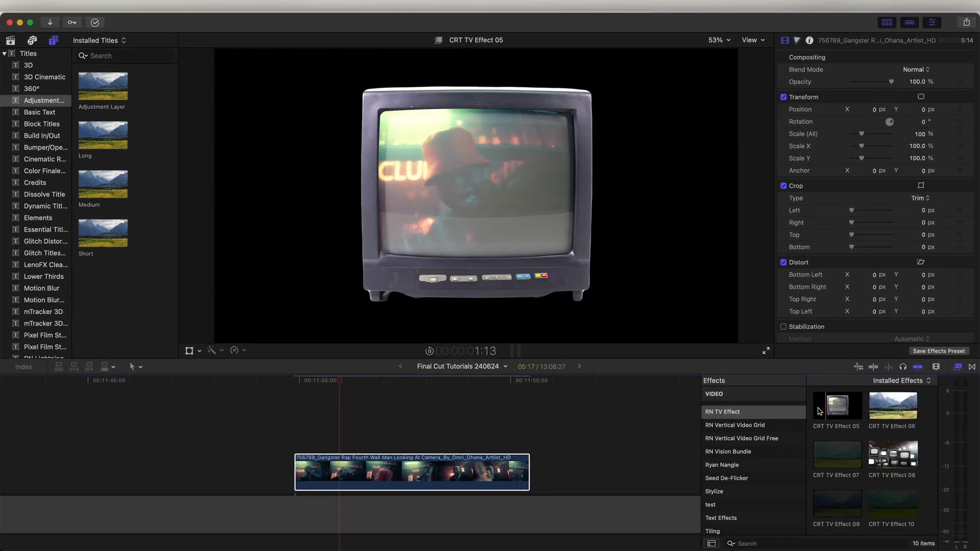
Task: Click the Save Effects Preset button
Action: [938, 350]
